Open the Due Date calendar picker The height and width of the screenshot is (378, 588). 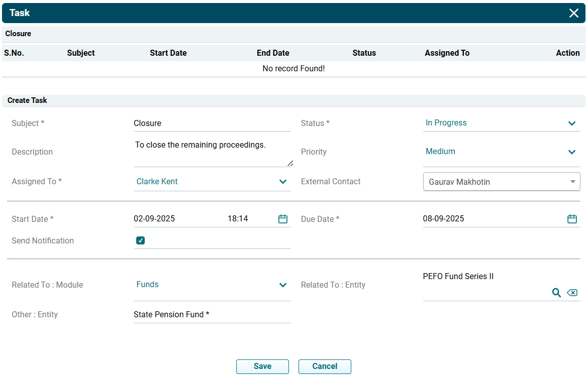pos(572,219)
